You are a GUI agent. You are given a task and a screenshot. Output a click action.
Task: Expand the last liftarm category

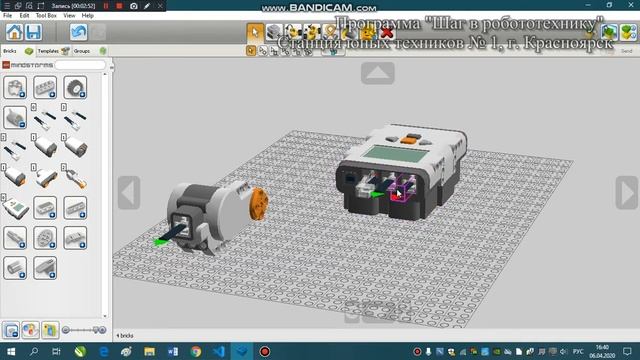pos(45,268)
